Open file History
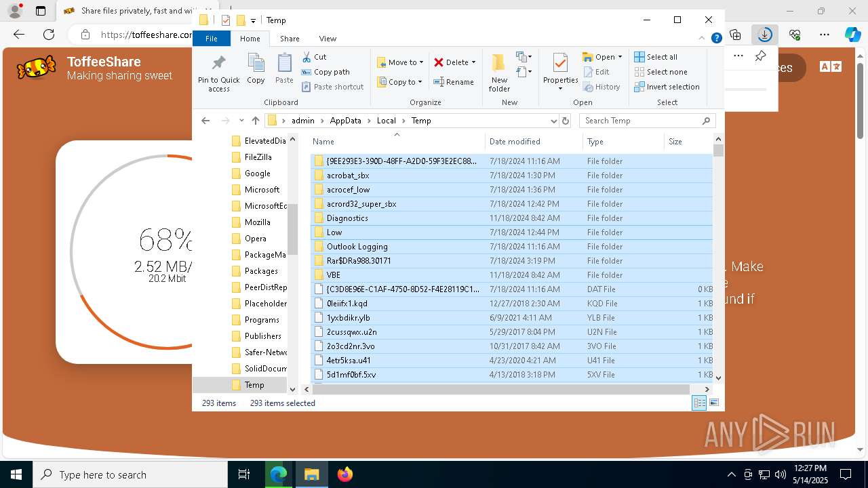 point(601,87)
